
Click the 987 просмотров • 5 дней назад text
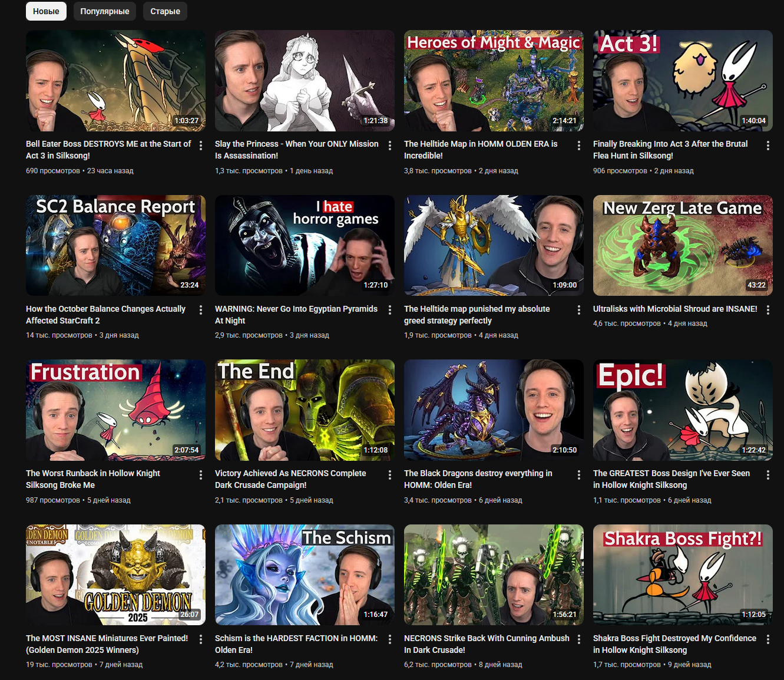[78, 500]
